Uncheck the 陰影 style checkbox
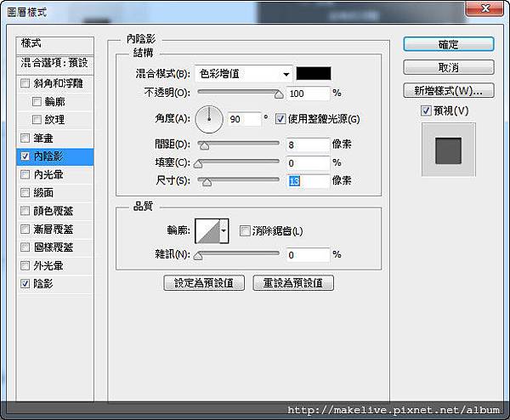This screenshot has height=420, width=510. (x=25, y=284)
